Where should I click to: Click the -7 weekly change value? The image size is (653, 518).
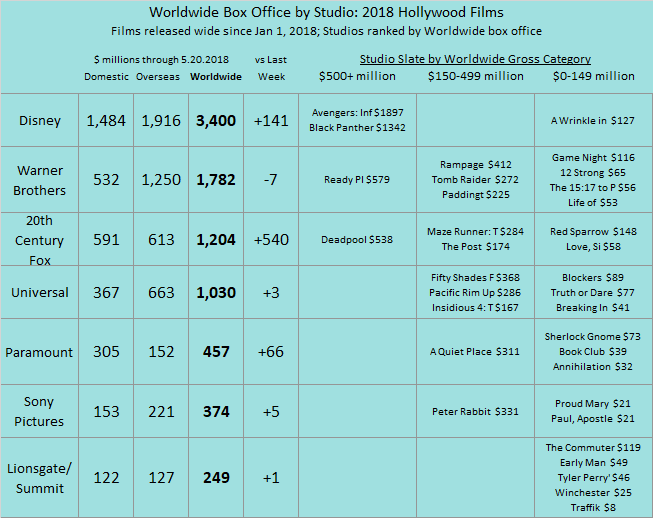coord(271,180)
